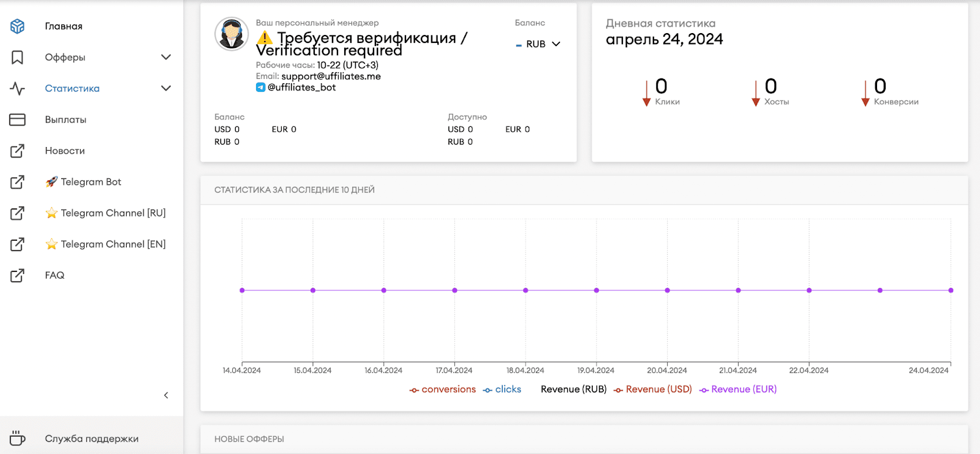This screenshot has height=454, width=980.
Task: Click the personal manager avatar
Action: 232,34
